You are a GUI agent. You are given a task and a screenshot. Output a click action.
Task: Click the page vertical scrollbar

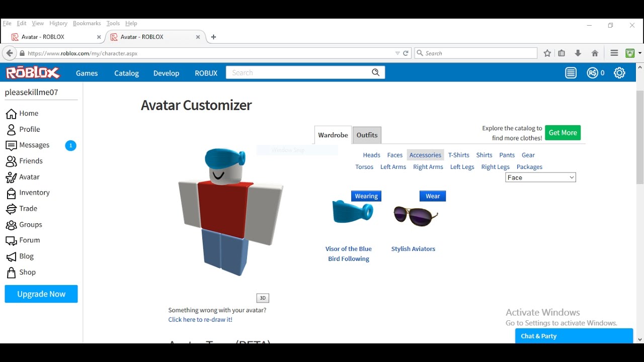tap(640, 138)
